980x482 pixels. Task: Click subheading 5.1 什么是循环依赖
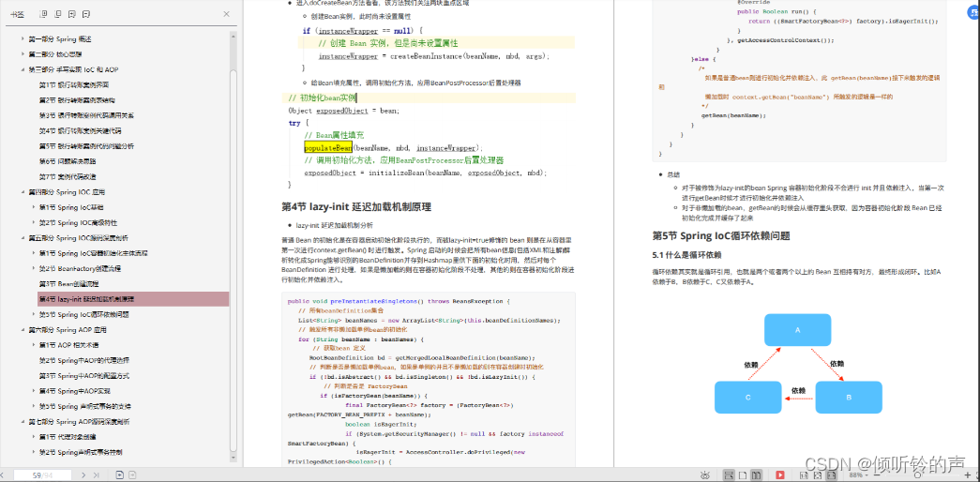coord(686,255)
